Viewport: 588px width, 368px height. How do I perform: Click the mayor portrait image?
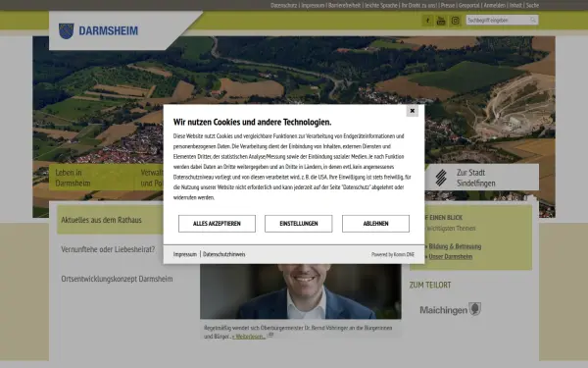(x=301, y=291)
